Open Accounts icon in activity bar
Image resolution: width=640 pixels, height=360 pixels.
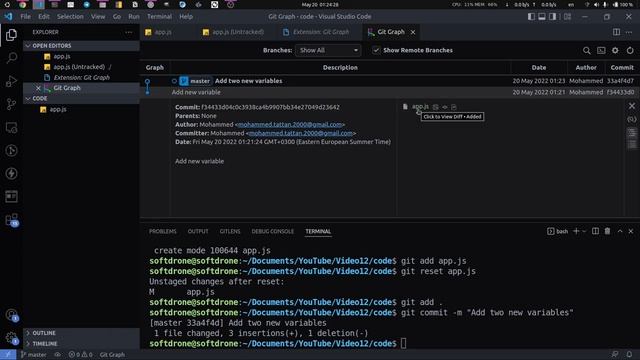(x=11, y=315)
